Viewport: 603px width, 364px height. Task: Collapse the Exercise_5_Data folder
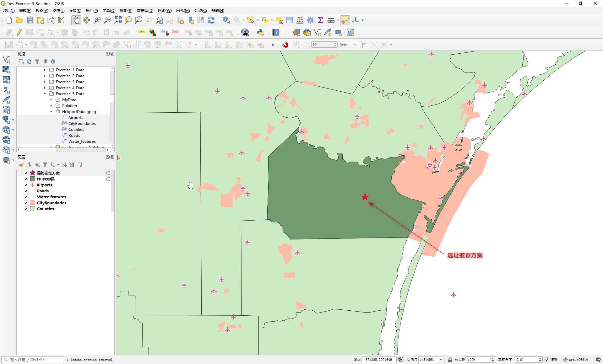coord(45,94)
